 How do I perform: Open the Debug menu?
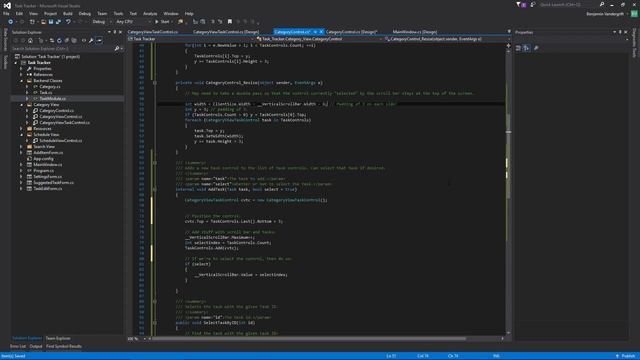[x=84, y=13]
